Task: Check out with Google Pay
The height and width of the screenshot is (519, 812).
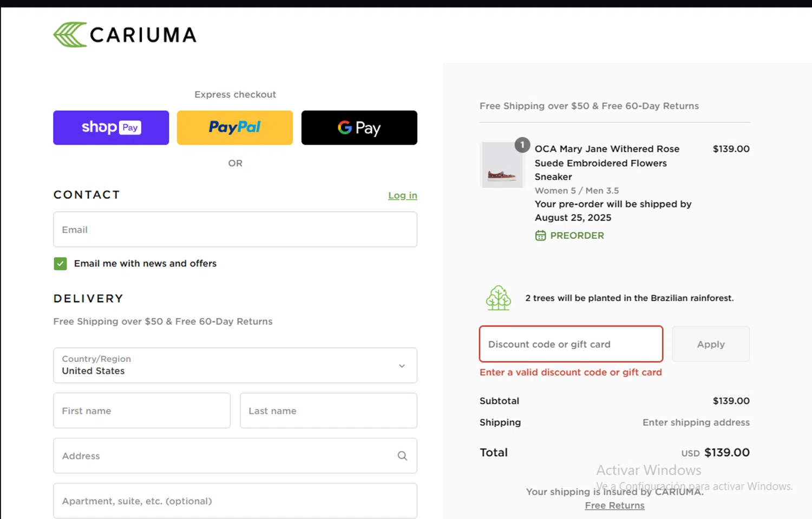Action: [x=359, y=128]
